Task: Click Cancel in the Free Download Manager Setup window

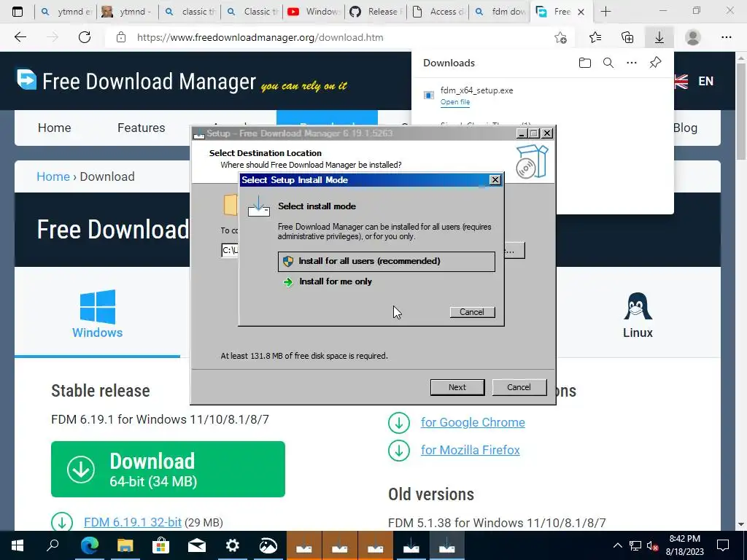Action: 519,387
